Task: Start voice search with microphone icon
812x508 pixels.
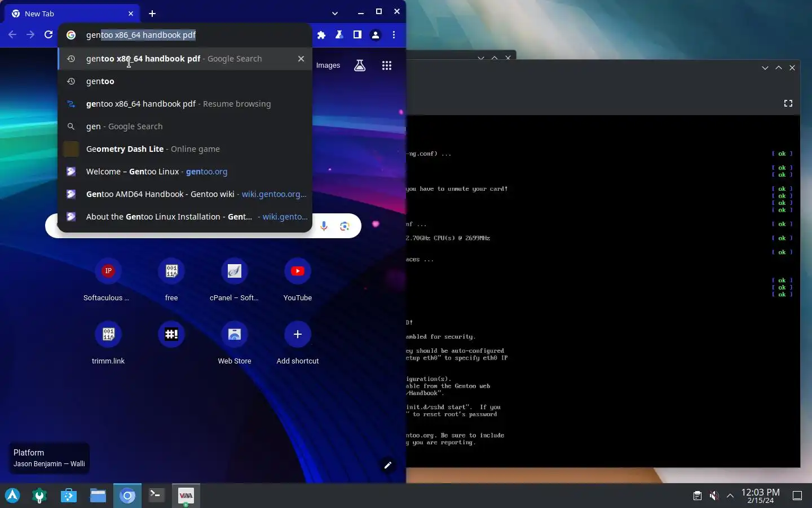Action: 324,226
